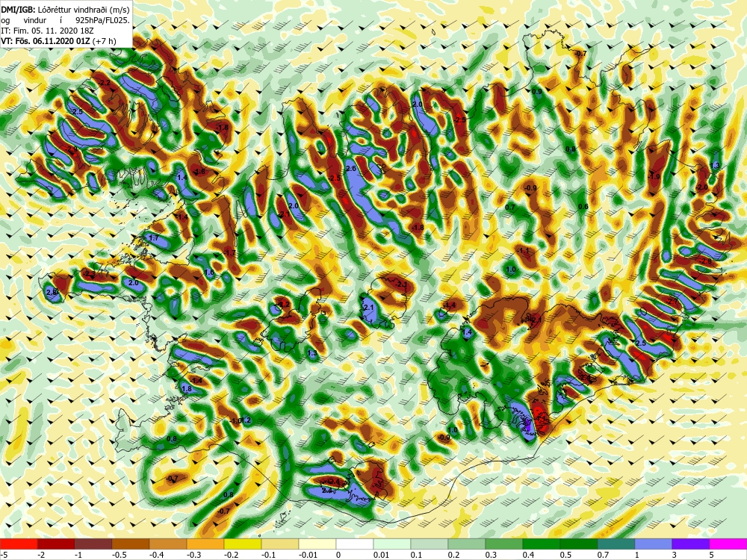Image resolution: width=747 pixels, height=560 pixels.
Task: Click the '-1.7' value on the map
Action: coord(229,252)
